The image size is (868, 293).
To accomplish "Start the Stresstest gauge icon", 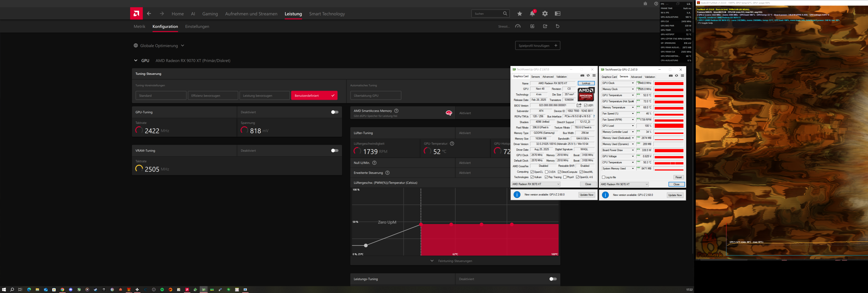I will point(518,26).
